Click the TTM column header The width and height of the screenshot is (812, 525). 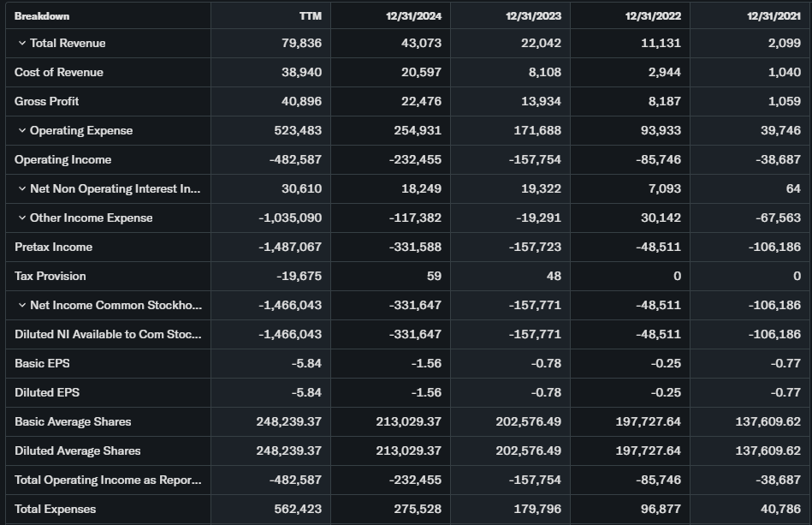pyautogui.click(x=311, y=16)
